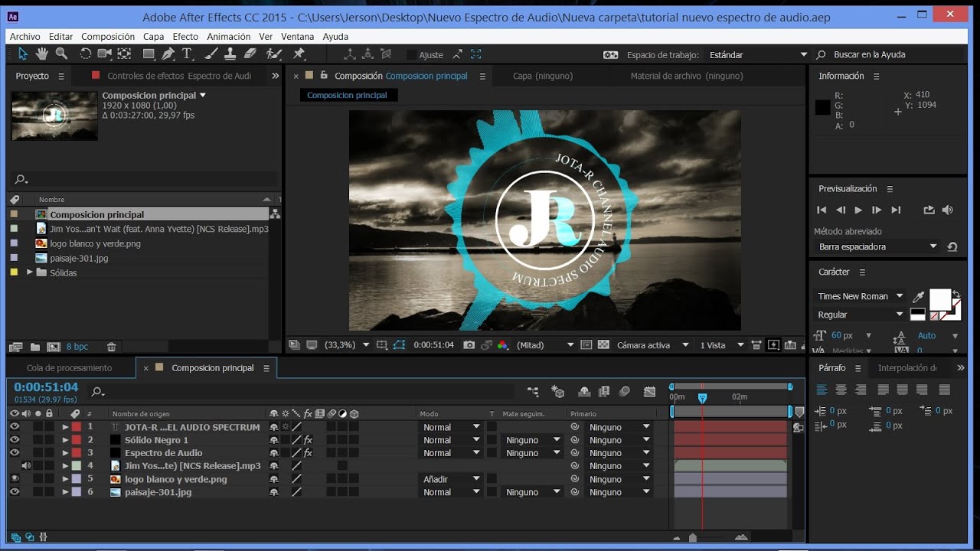This screenshot has width=980, height=551.
Task: Select the Roto Brush tool
Action: [x=273, y=54]
